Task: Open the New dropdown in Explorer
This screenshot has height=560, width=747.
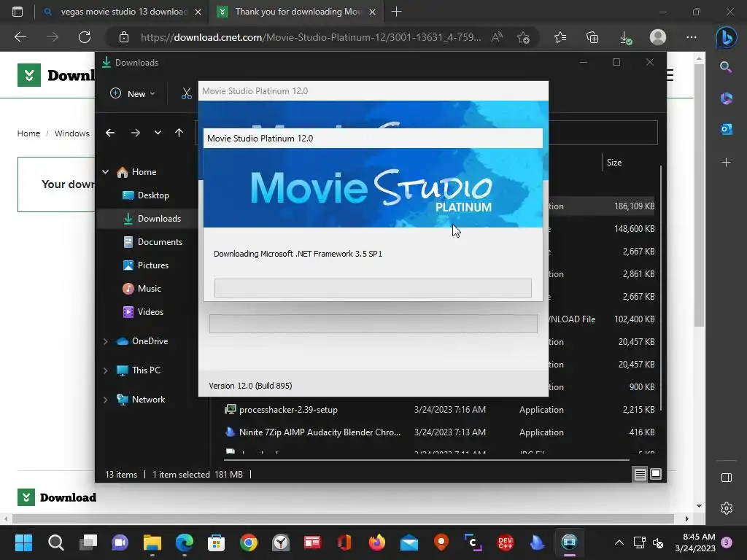Action: click(133, 94)
